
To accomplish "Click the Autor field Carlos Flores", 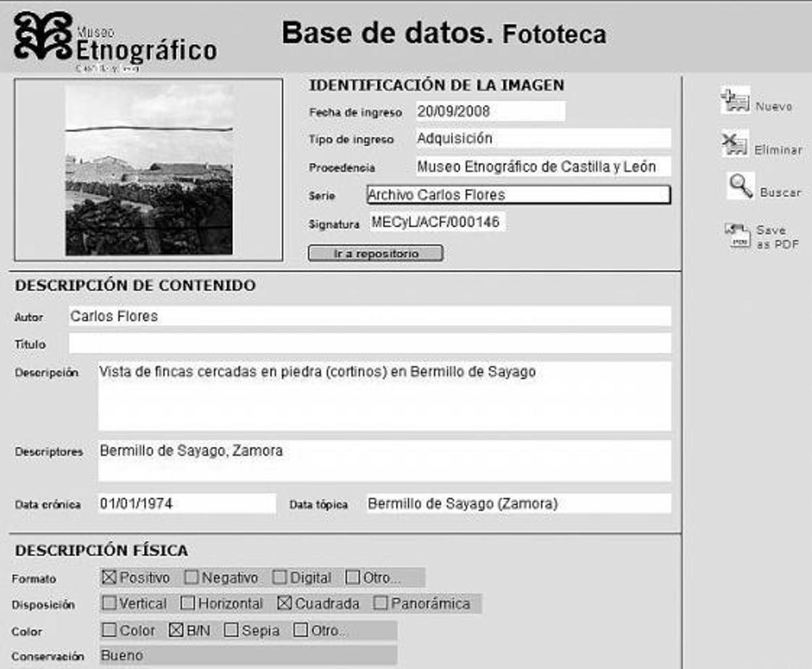I will click(x=370, y=316).
